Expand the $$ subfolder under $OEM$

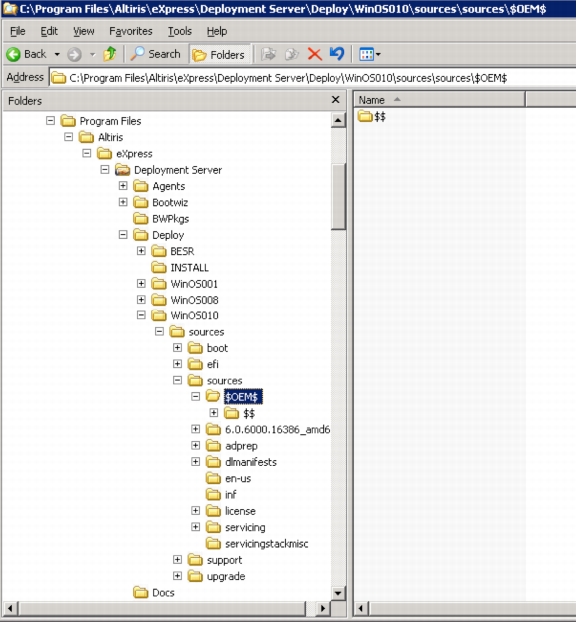tap(214, 413)
